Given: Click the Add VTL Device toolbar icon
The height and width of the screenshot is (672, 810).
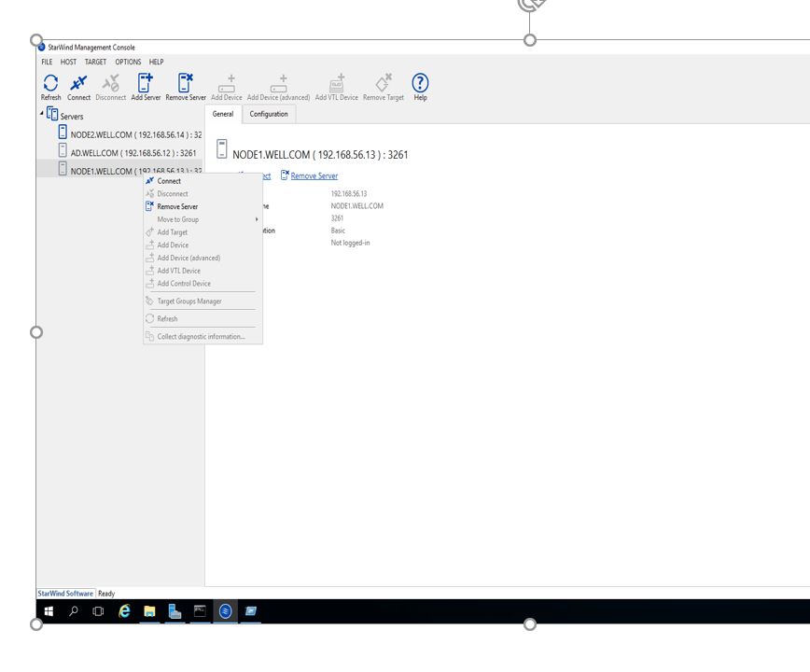Looking at the screenshot, I should [x=336, y=87].
